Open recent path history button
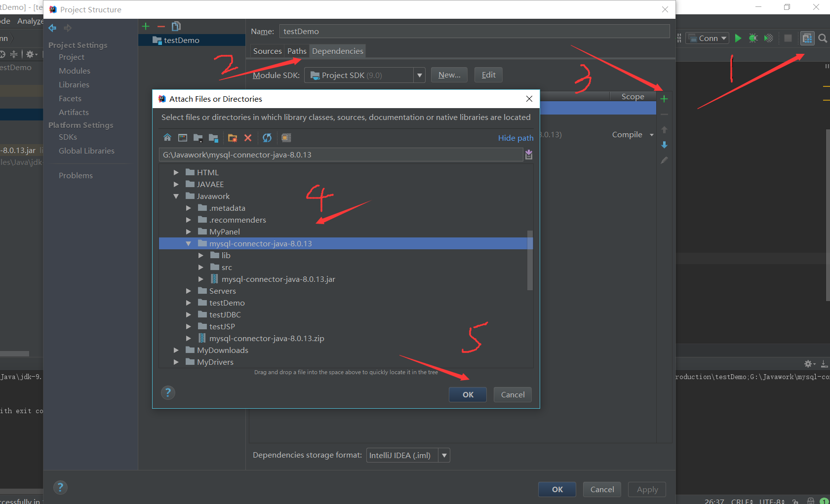This screenshot has width=830, height=504. (x=529, y=155)
